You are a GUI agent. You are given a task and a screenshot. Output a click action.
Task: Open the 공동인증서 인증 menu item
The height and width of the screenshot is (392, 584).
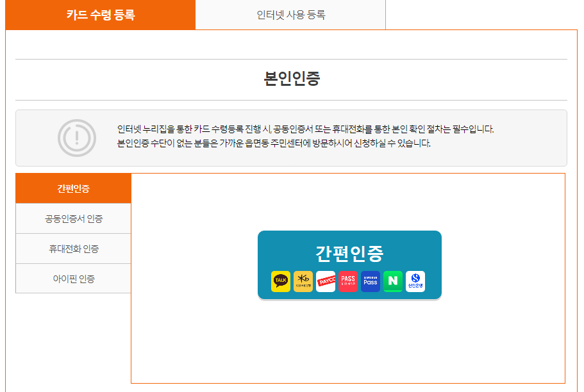pyautogui.click(x=72, y=218)
